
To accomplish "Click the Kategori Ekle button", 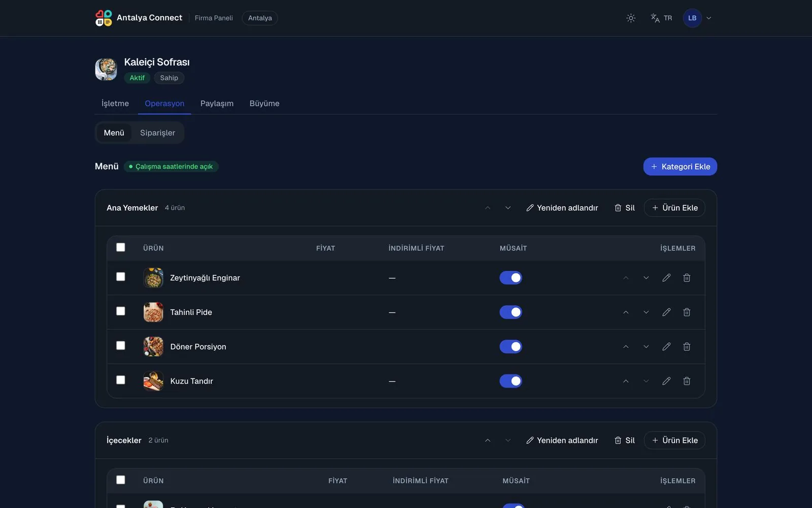I will point(680,167).
